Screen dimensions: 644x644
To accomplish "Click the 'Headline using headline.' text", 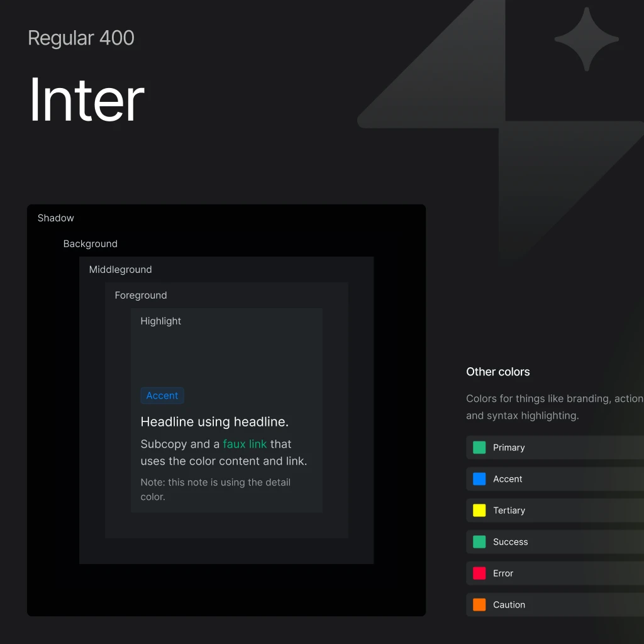I will (214, 422).
